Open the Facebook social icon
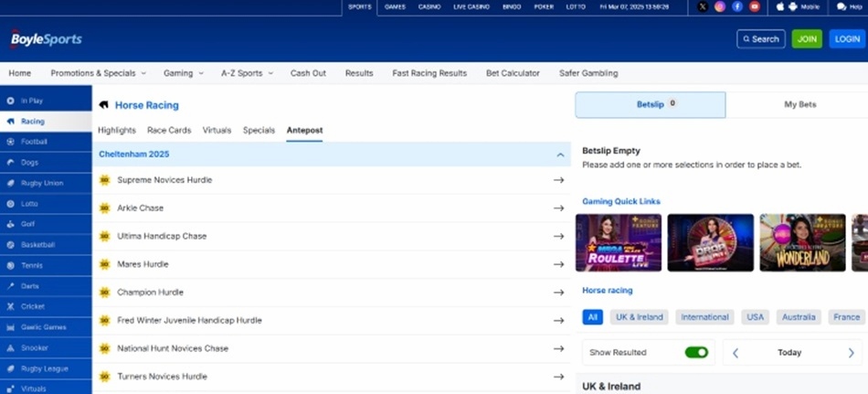The width and height of the screenshot is (868, 394). coord(737,6)
